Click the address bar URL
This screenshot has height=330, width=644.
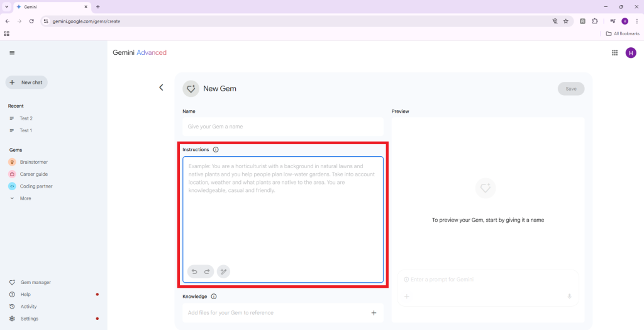pos(86,21)
